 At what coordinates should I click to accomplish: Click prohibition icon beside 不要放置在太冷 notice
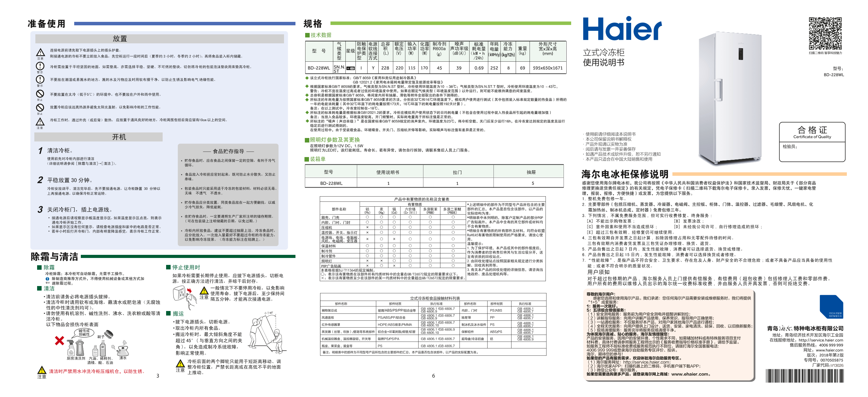(x=40, y=94)
